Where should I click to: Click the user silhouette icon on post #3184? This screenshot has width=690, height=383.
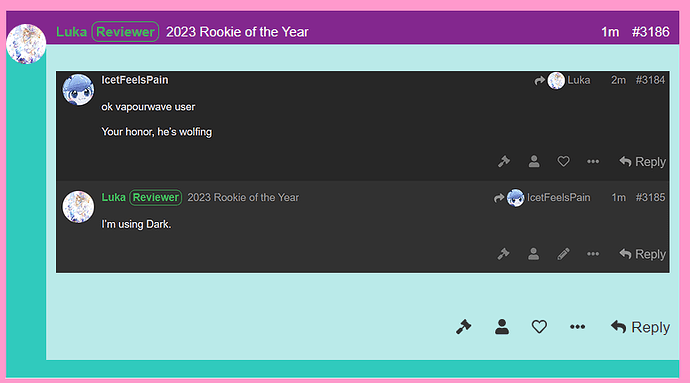click(534, 162)
